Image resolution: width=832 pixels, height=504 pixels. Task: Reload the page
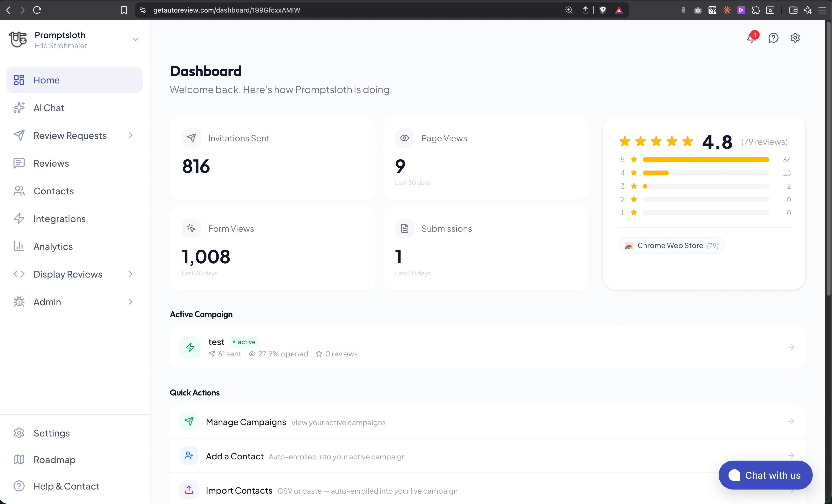pyautogui.click(x=37, y=10)
